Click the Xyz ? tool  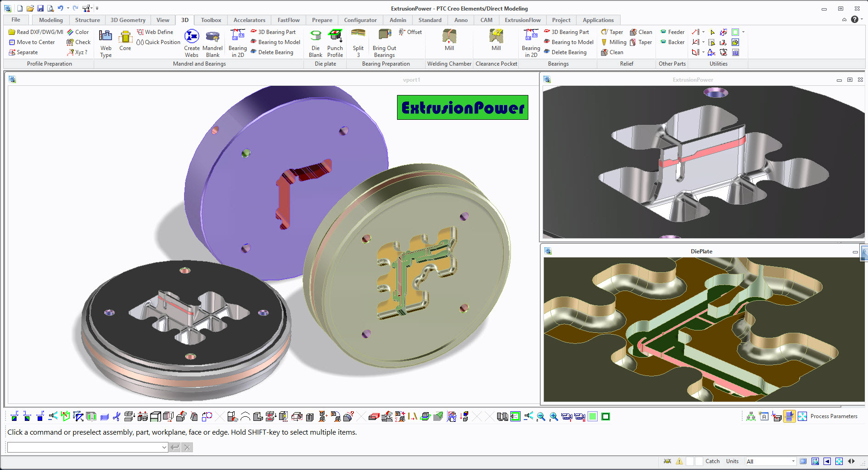pos(77,52)
